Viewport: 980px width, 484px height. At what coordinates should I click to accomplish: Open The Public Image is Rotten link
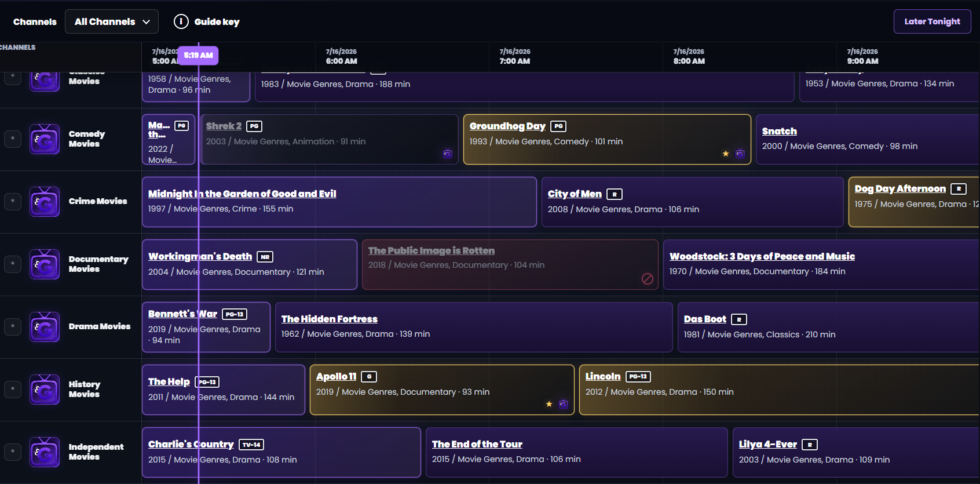point(432,250)
